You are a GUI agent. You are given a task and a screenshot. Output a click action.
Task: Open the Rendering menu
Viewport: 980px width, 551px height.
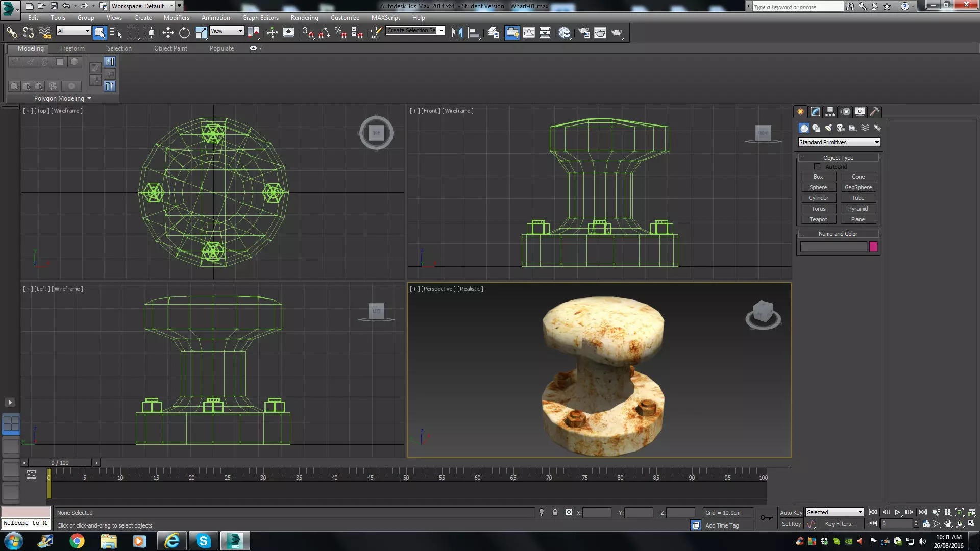304,17
